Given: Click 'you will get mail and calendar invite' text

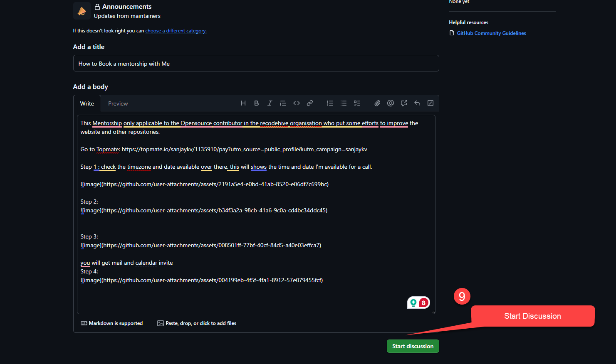Looking at the screenshot, I should tap(126, 263).
